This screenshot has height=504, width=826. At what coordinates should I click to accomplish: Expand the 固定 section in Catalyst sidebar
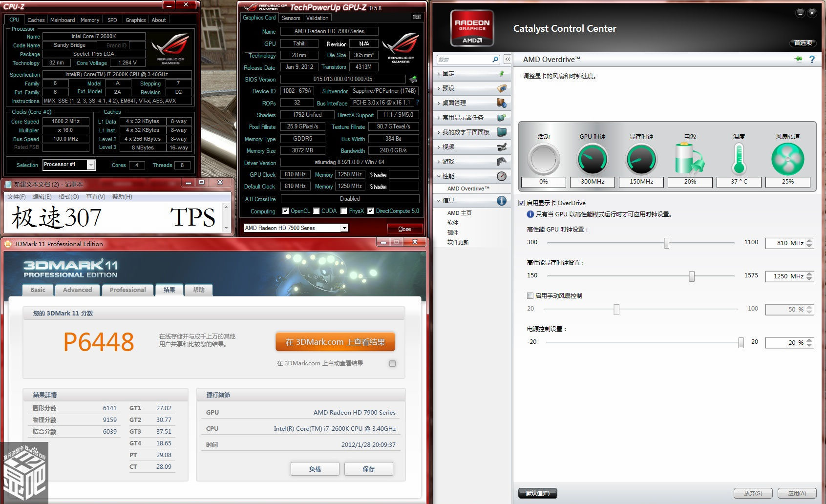pyautogui.click(x=439, y=74)
